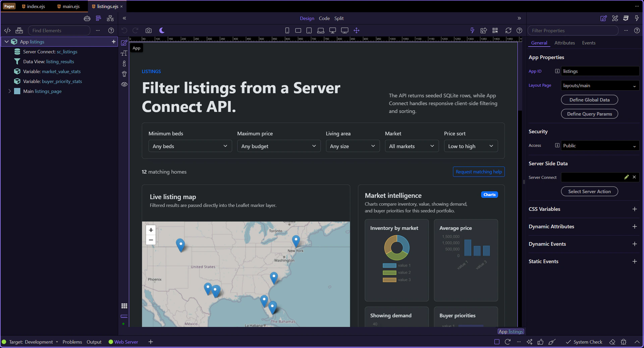Switch to the Code view tab

tap(324, 18)
